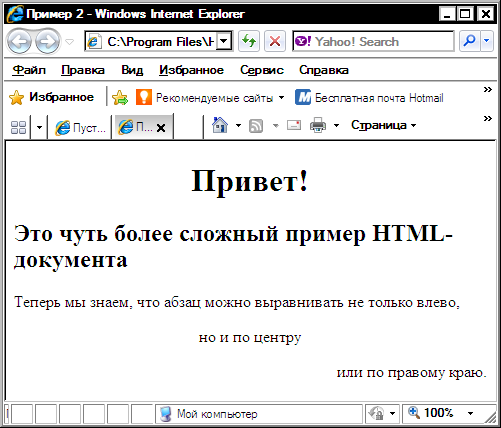Click Мой компьютер zone in status bar
Viewport: 501px width, 428px height.
tap(259, 414)
